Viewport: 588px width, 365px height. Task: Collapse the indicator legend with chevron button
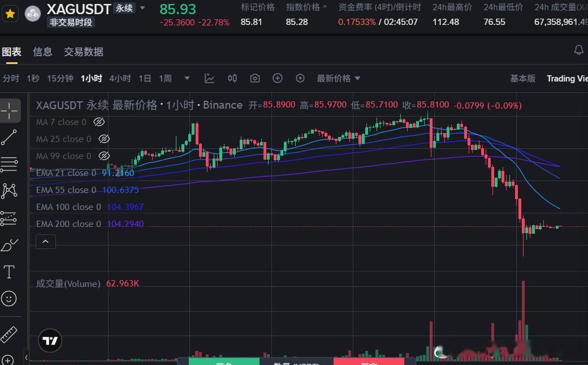(x=45, y=242)
